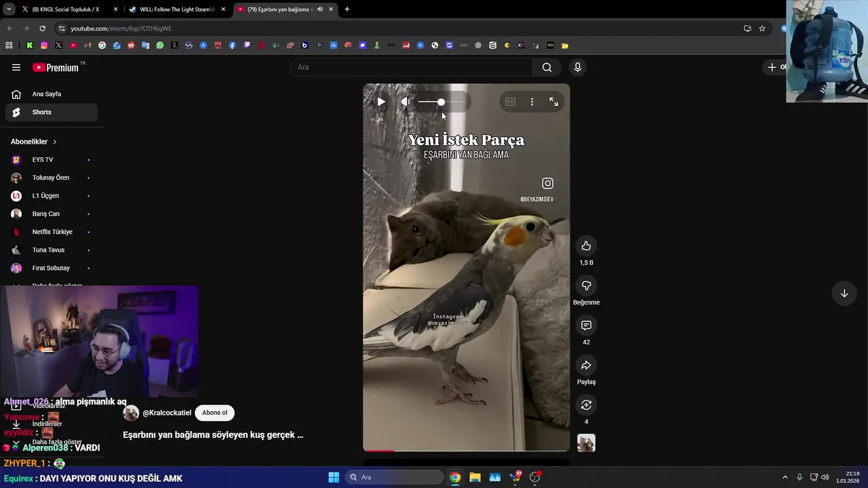
Task: Click the magnifier search button
Action: (x=547, y=67)
